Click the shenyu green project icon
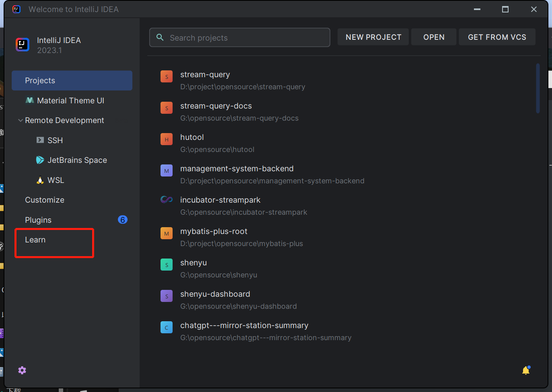The height and width of the screenshot is (392, 552). point(166,265)
